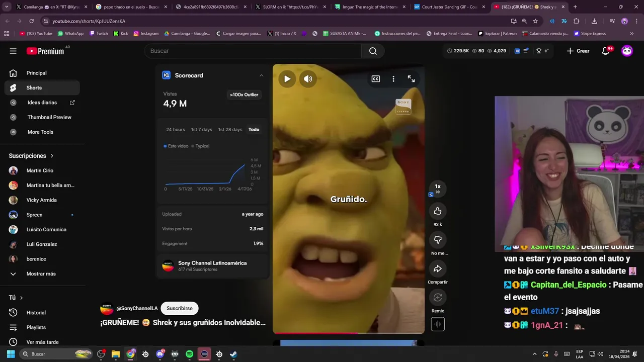Open the panda account avatar menu
This screenshot has height=362, width=644.
(627, 51)
